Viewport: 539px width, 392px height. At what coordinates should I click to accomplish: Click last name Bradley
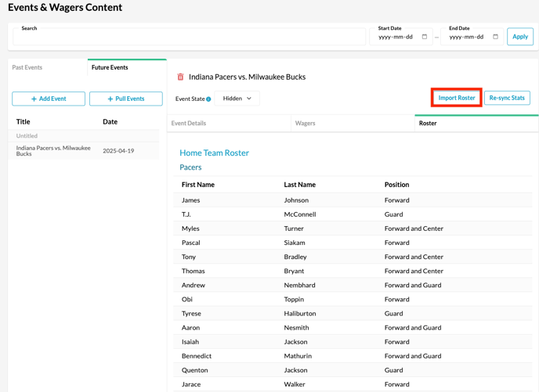click(295, 257)
